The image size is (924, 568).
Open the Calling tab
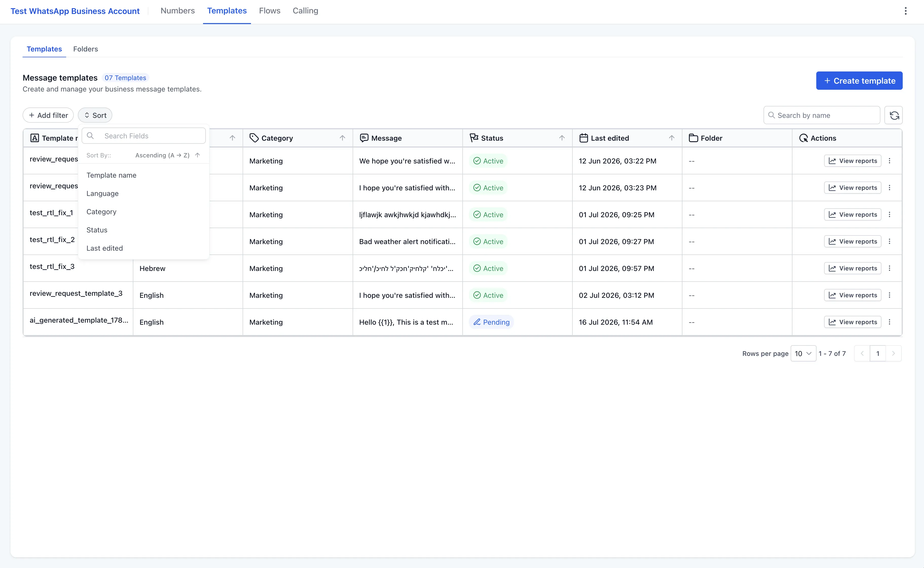click(x=305, y=11)
